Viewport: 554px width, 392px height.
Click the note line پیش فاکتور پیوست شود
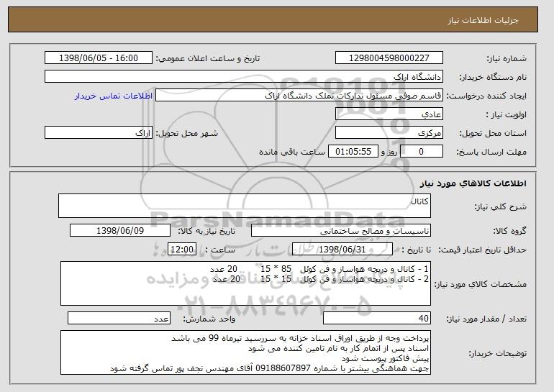[385, 358]
